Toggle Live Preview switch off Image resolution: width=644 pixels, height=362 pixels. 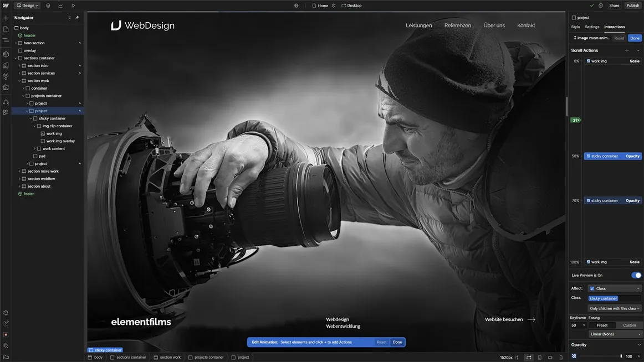click(x=636, y=276)
